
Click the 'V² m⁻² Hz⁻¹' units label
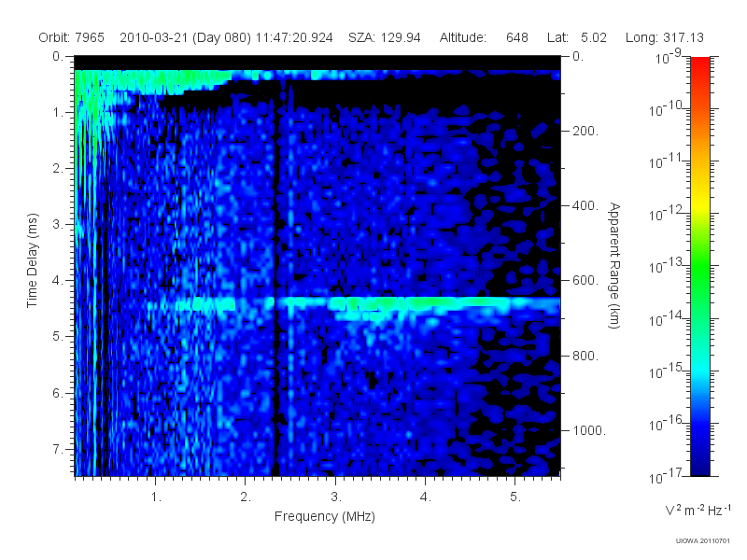click(698, 510)
